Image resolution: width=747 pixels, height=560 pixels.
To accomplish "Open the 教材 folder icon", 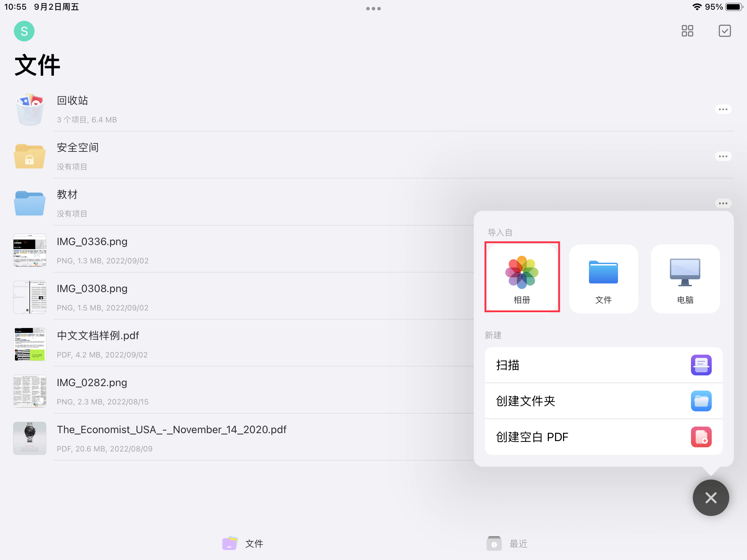I will pyautogui.click(x=30, y=203).
